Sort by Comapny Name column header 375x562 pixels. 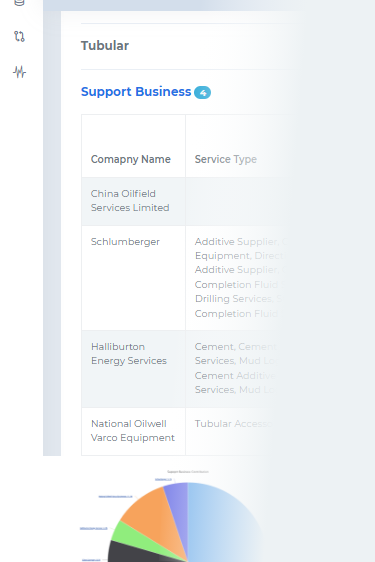tap(130, 159)
